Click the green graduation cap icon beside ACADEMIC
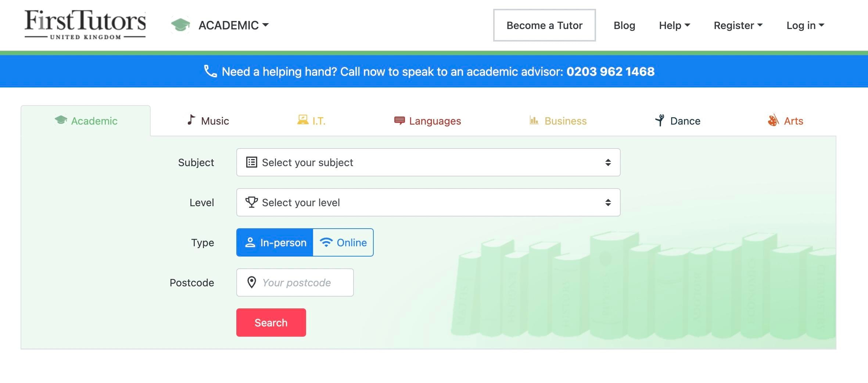The height and width of the screenshot is (383, 868). pyautogui.click(x=180, y=25)
